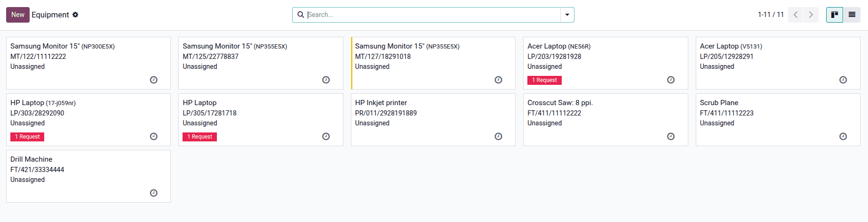This screenshot has width=868, height=222.
Task: Click Unassigned on the Drill Machine card
Action: click(x=27, y=180)
